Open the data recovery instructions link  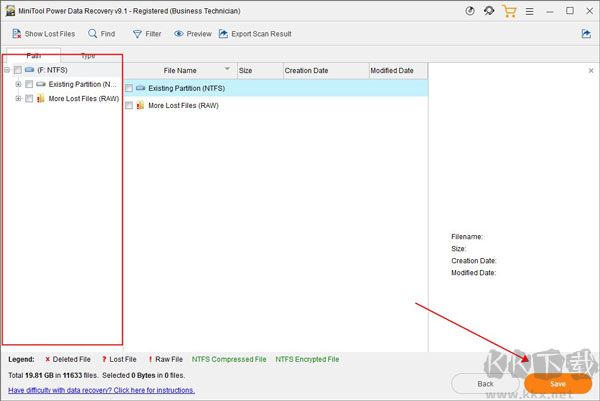click(x=101, y=390)
